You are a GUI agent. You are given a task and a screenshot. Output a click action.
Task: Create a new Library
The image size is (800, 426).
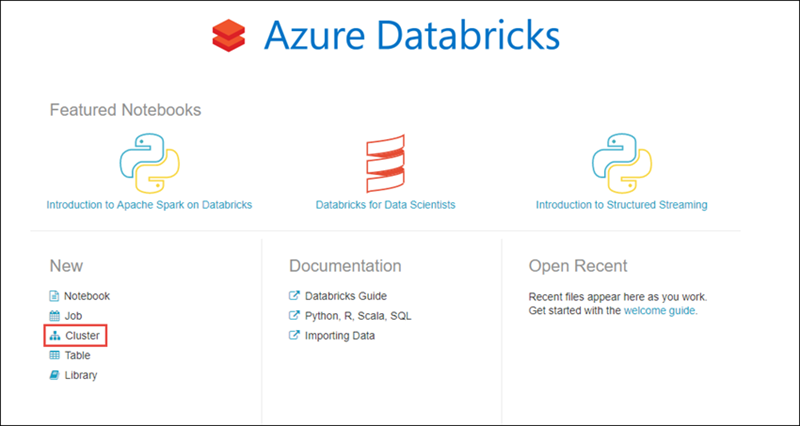point(81,375)
